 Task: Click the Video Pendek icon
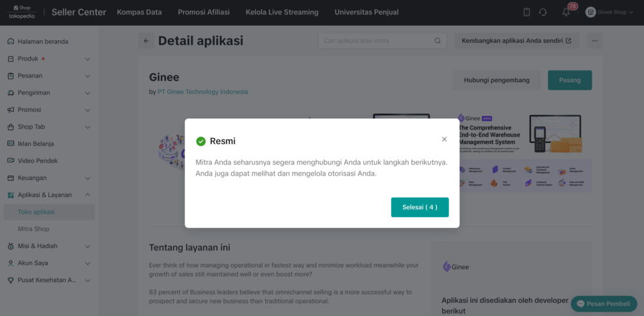coord(11,161)
